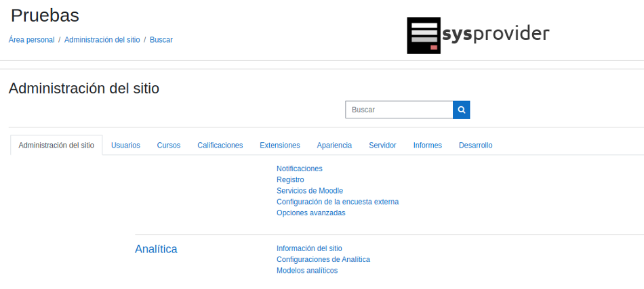Screen dimensions: 644x289
Task: Open Configuración de la encuesta externa
Action: click(x=337, y=202)
